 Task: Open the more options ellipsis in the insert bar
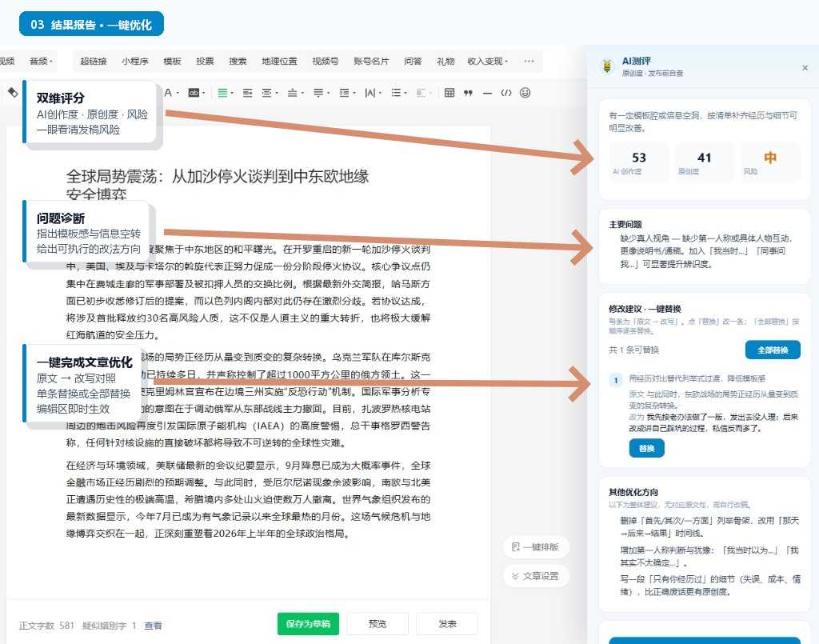coord(529,61)
